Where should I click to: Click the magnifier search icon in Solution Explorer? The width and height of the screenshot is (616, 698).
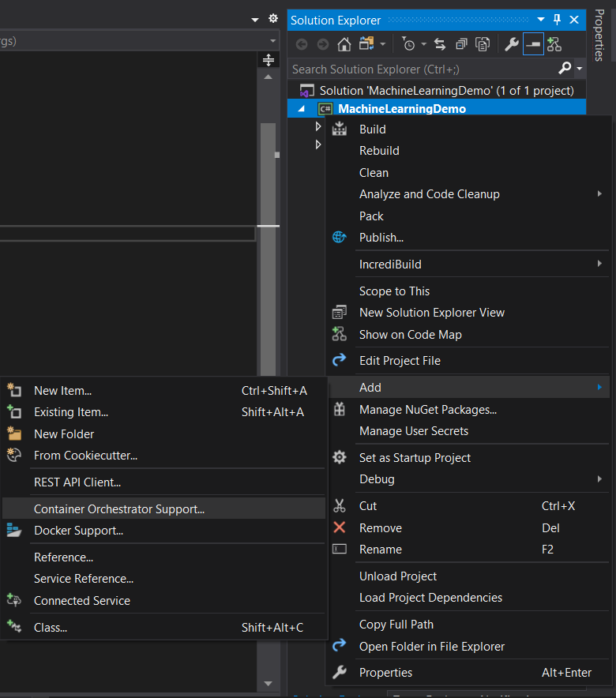point(565,68)
